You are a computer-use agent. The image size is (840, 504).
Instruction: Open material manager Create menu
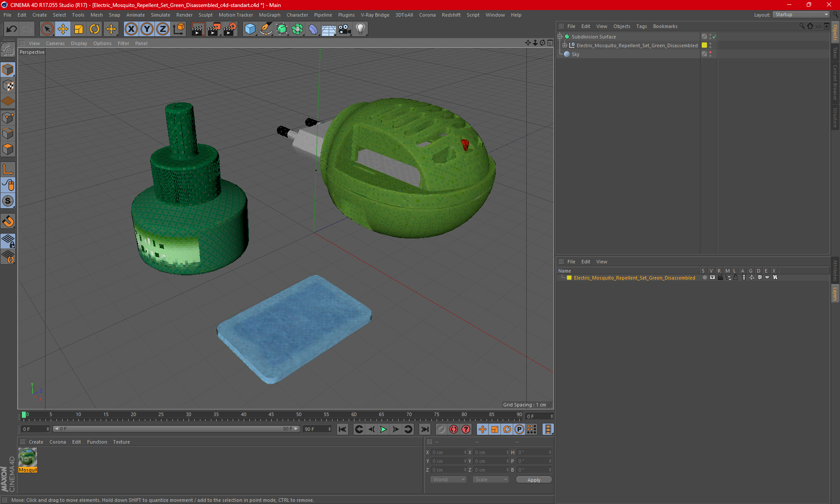point(36,442)
